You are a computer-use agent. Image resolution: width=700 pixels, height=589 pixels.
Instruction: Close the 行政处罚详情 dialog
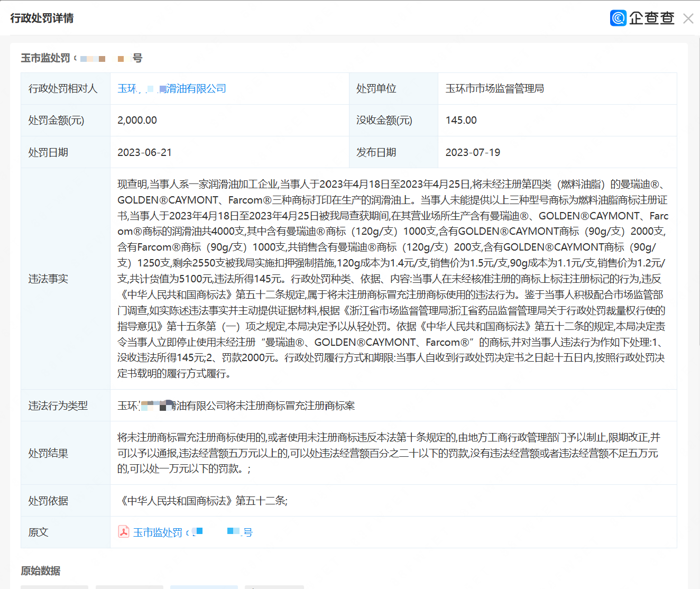click(x=688, y=19)
